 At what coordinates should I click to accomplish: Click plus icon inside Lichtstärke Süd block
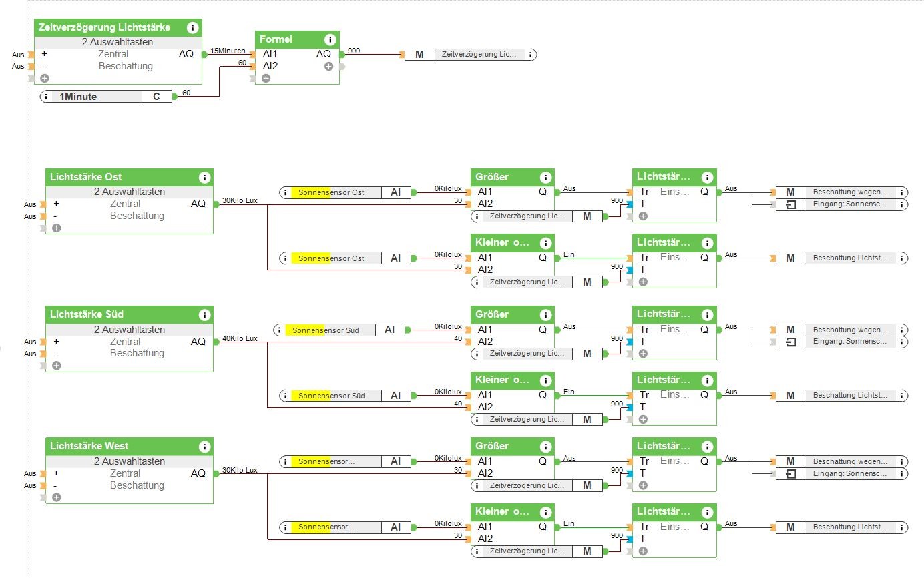[x=56, y=365]
